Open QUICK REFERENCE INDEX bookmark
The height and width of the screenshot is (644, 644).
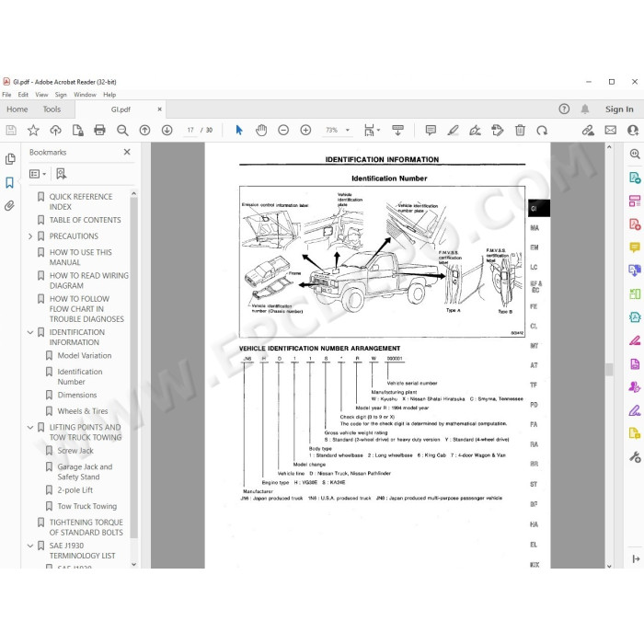click(x=81, y=201)
